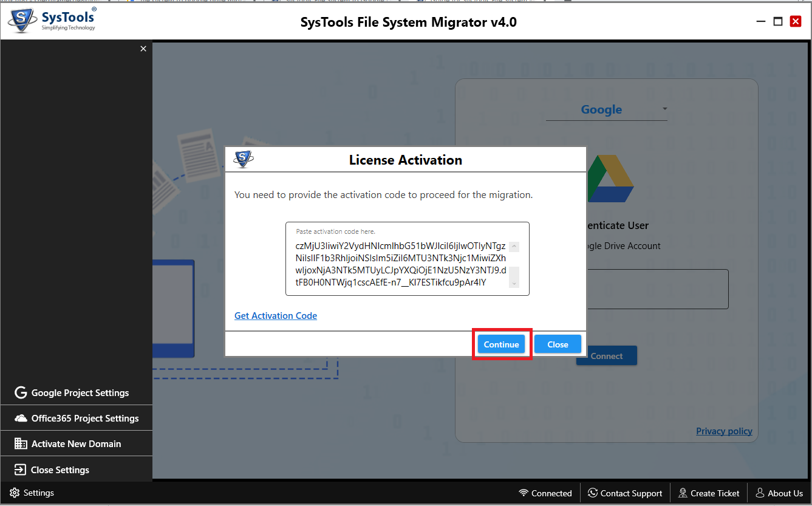
Task: Expand the Google destination dropdown
Action: coord(664,109)
